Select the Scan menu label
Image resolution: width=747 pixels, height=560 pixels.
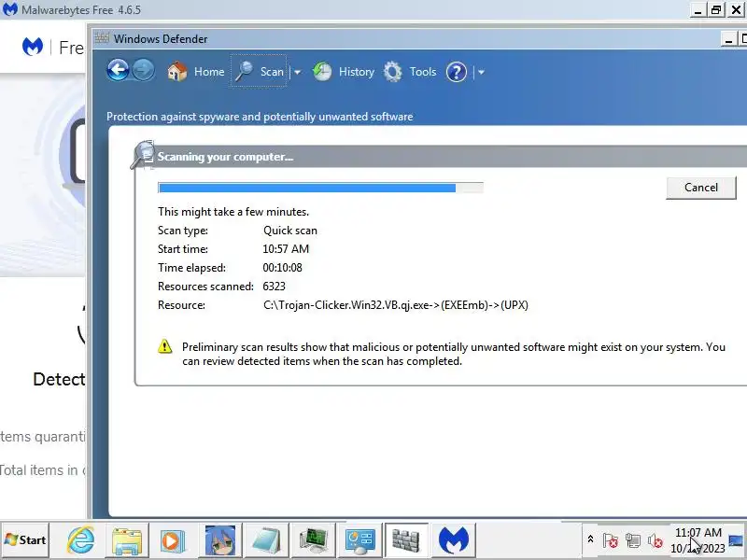pyautogui.click(x=272, y=72)
